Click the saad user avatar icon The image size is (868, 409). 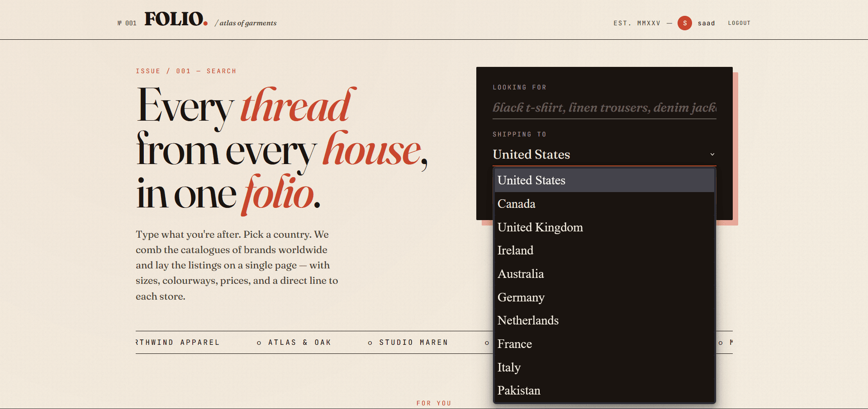tap(684, 23)
